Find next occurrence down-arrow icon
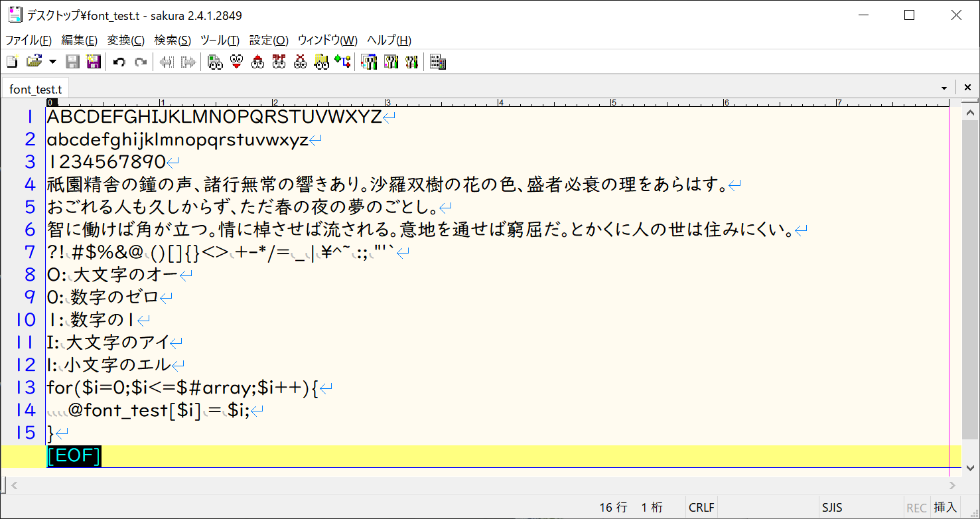The image size is (980, 519). (236, 62)
